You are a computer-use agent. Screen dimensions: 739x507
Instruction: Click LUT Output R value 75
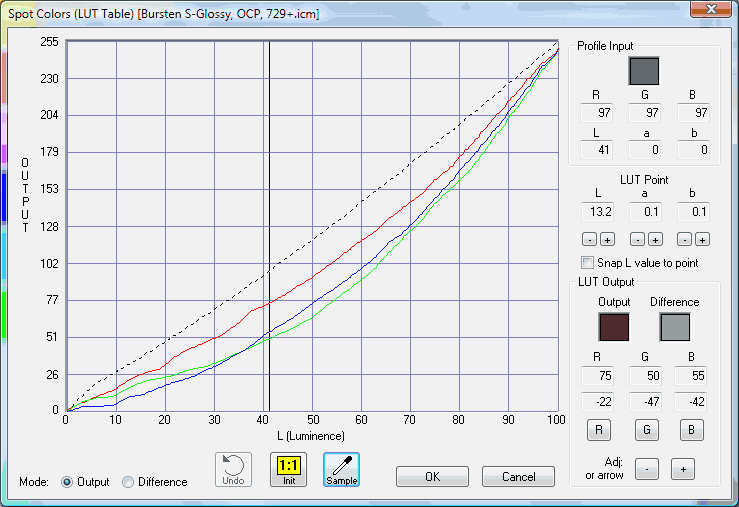[x=598, y=376]
